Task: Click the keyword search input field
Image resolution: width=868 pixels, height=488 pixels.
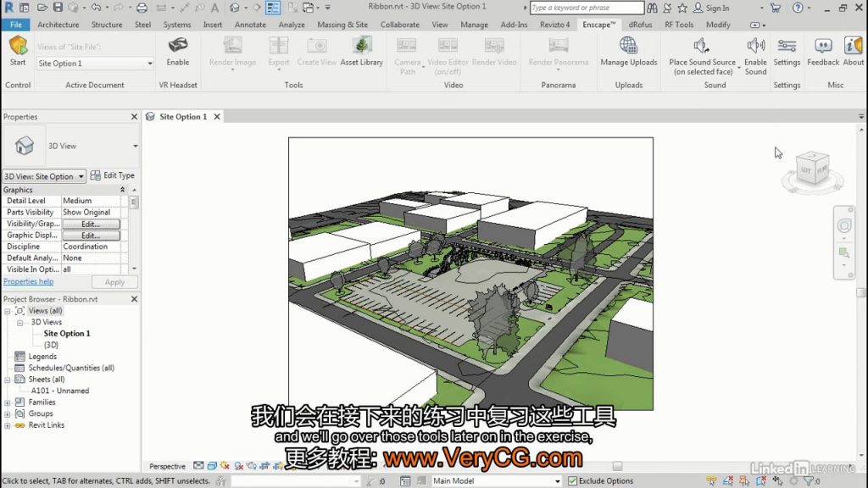Action: [587, 8]
